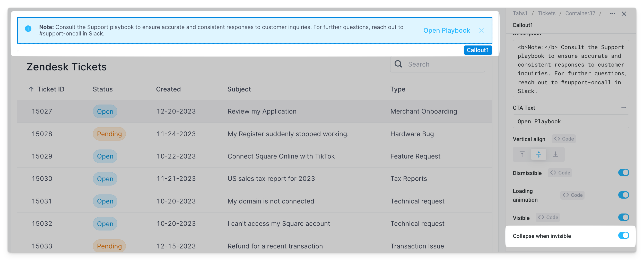
Task: Turn off Collapse when invisible
Action: [623, 236]
